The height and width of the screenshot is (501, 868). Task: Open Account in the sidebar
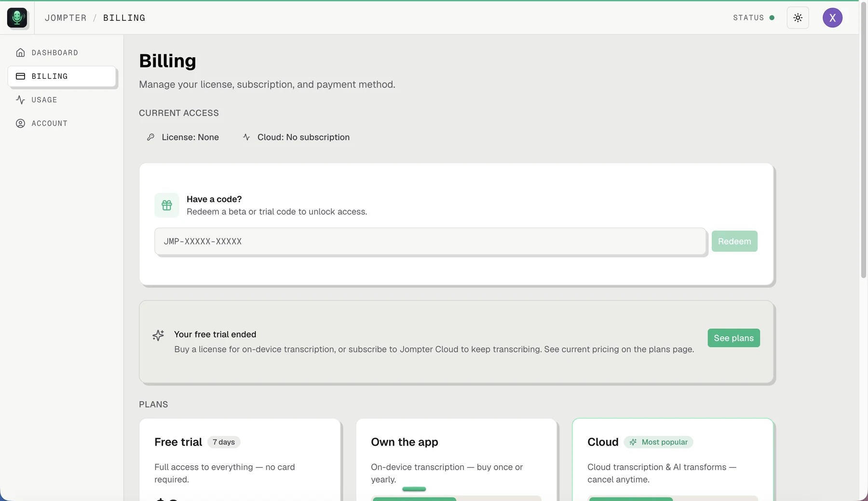click(62, 123)
